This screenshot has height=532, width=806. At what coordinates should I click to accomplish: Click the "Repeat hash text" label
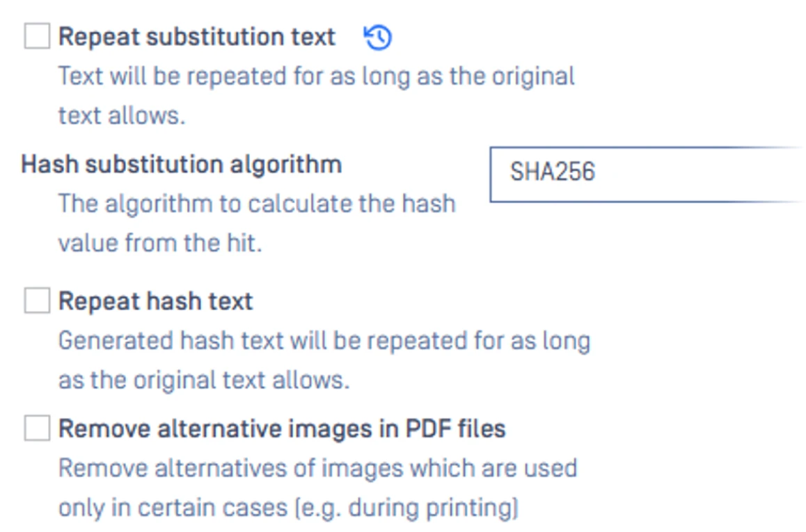point(156,301)
